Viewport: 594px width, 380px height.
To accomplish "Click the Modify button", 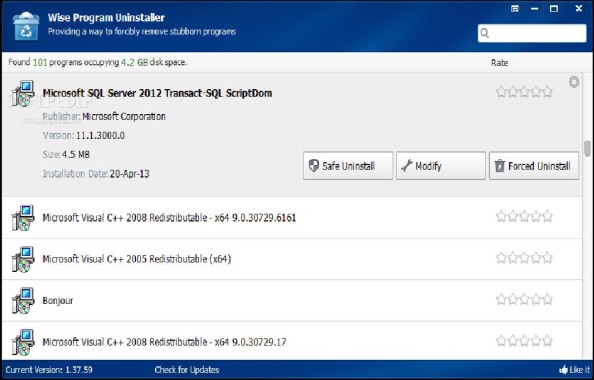I will 441,166.
